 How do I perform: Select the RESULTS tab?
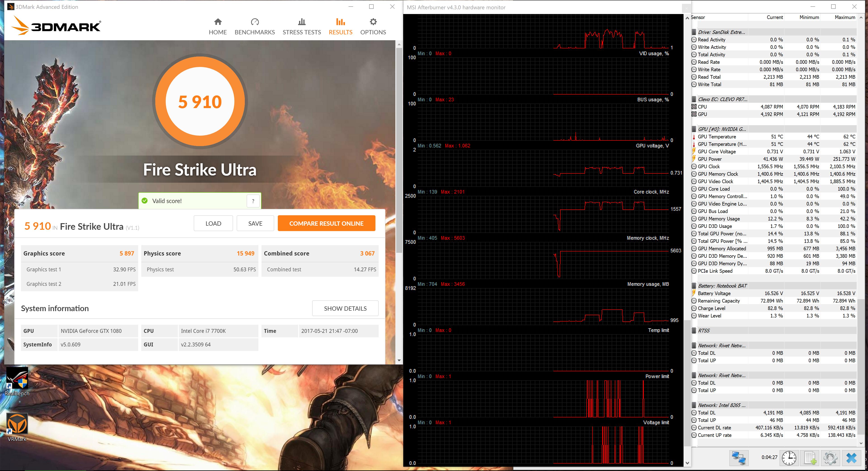pos(340,27)
